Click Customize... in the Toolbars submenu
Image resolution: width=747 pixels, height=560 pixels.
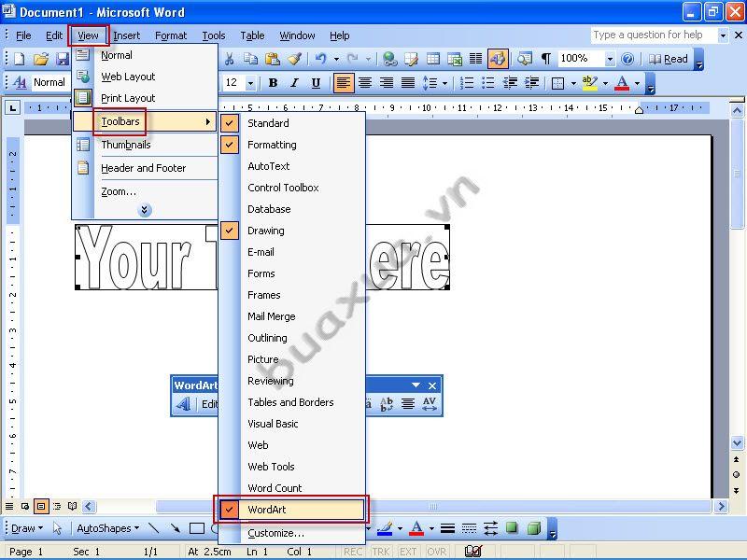pos(291,533)
